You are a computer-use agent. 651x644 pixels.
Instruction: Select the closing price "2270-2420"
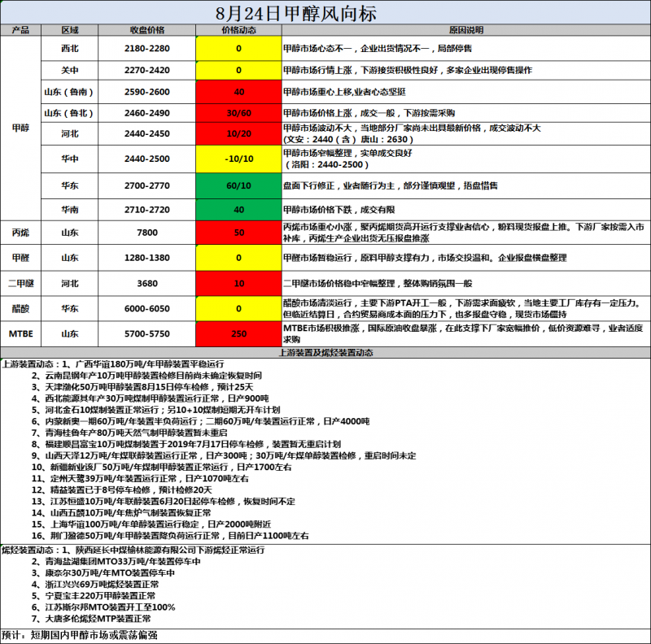[x=147, y=71]
